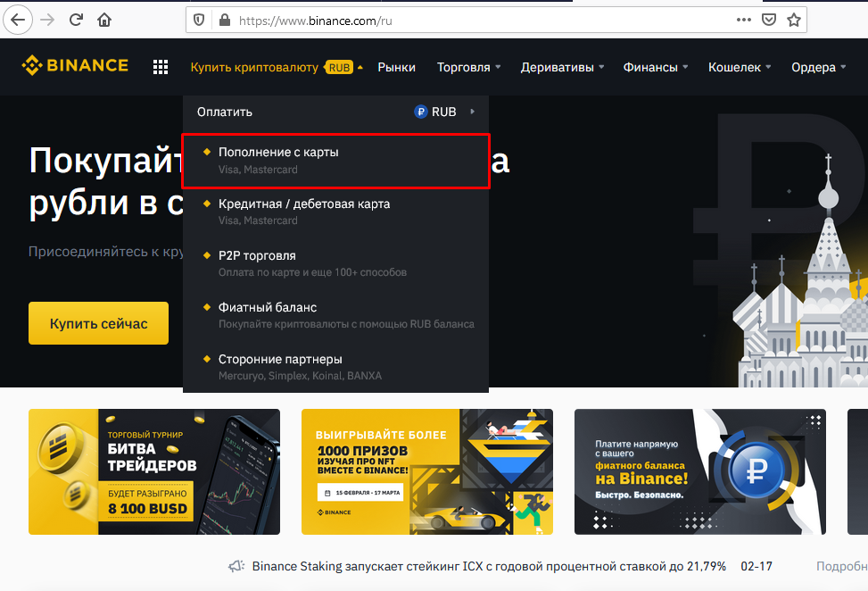
Task: Expand the Финансы dropdown menu
Action: (656, 67)
